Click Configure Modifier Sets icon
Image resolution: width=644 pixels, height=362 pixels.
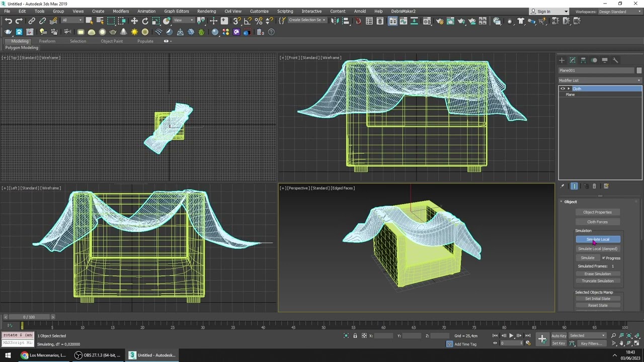[606, 186]
